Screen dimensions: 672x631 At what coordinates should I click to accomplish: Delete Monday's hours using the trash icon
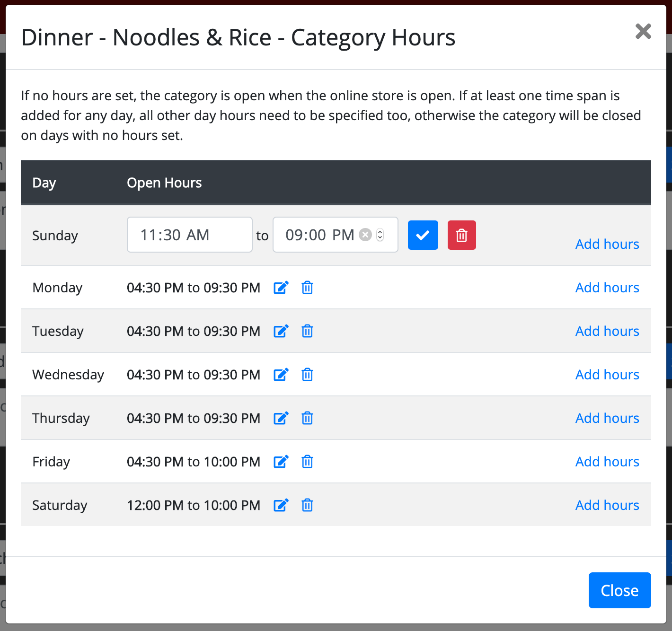[307, 288]
